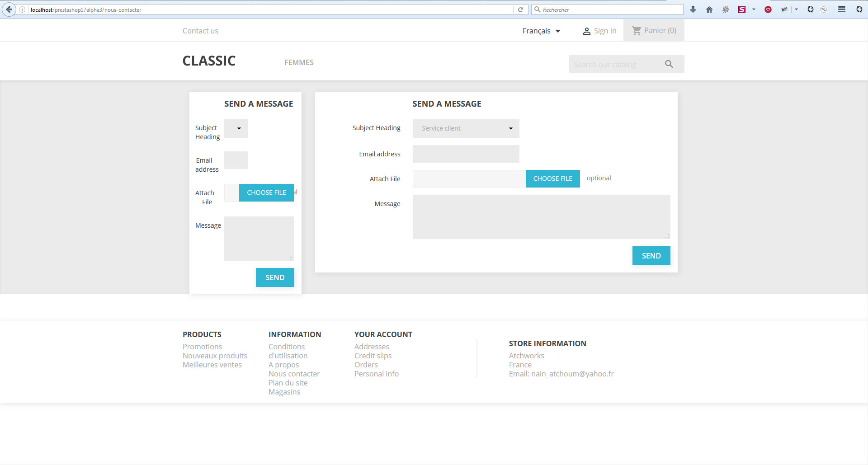868x465 pixels.
Task: Open the Panier (0) cart
Action: [x=654, y=30]
